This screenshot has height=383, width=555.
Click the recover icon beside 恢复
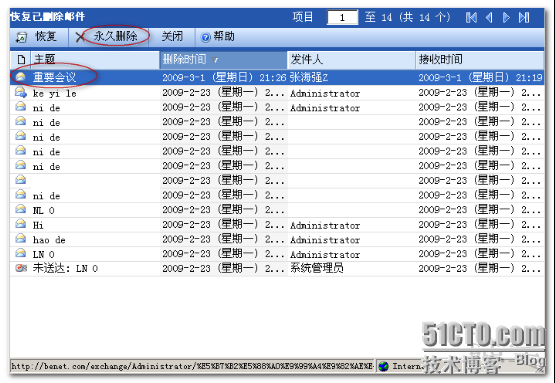click(21, 37)
